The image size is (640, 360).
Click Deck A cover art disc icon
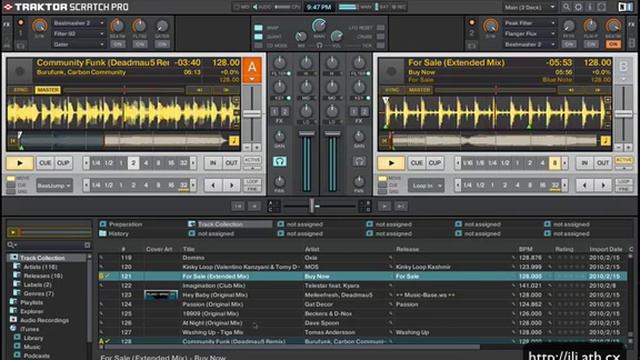click(20, 71)
